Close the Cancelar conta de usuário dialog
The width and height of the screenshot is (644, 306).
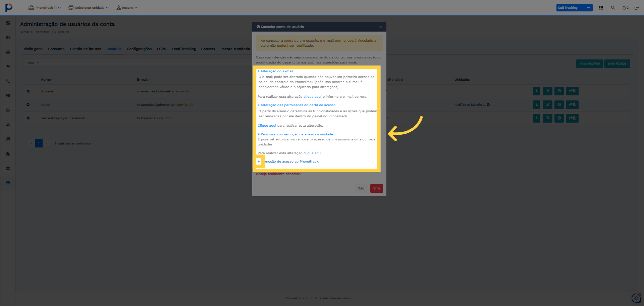point(381,27)
